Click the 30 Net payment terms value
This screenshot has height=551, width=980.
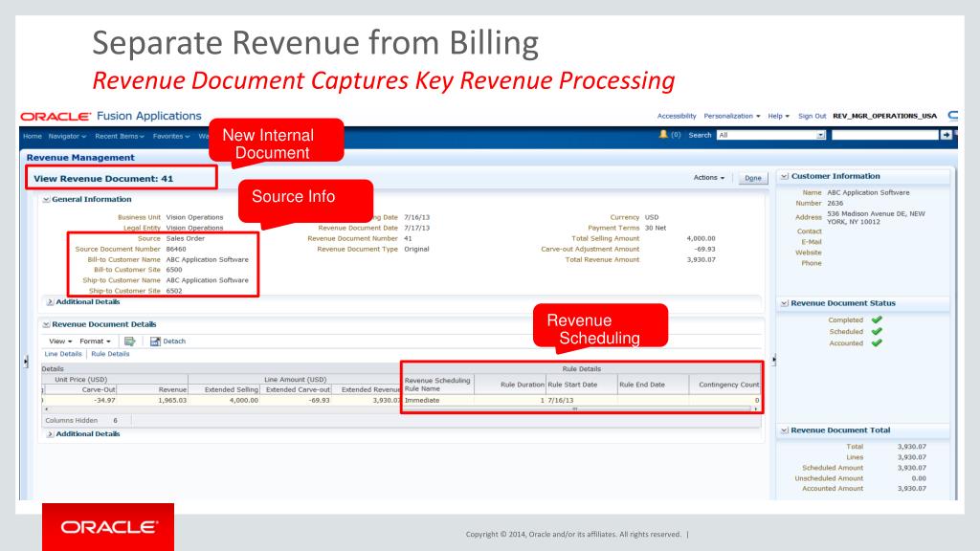point(656,228)
